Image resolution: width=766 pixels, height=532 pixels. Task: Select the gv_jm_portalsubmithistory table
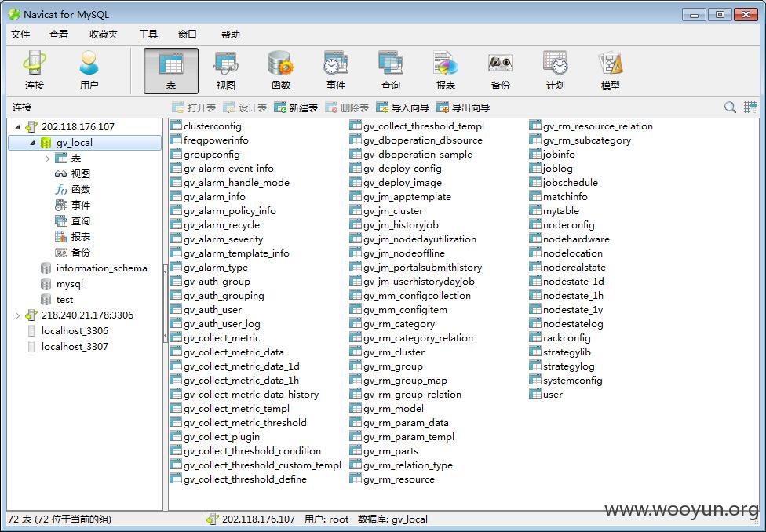tap(416, 268)
